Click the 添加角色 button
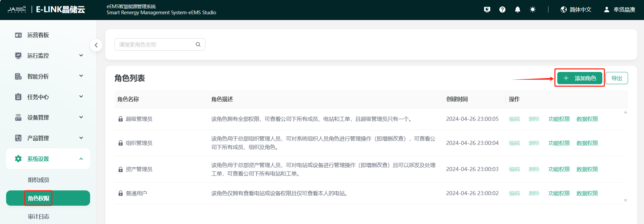644x224 pixels. coord(579,78)
